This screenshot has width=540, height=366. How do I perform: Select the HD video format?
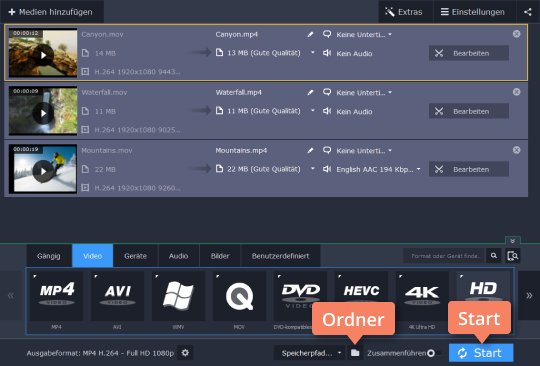tap(483, 287)
